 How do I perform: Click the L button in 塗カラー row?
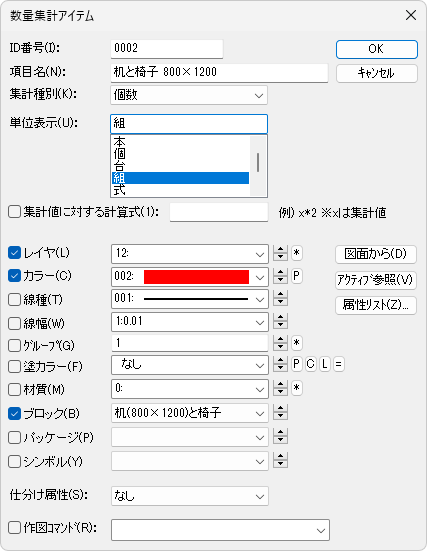tap(324, 364)
